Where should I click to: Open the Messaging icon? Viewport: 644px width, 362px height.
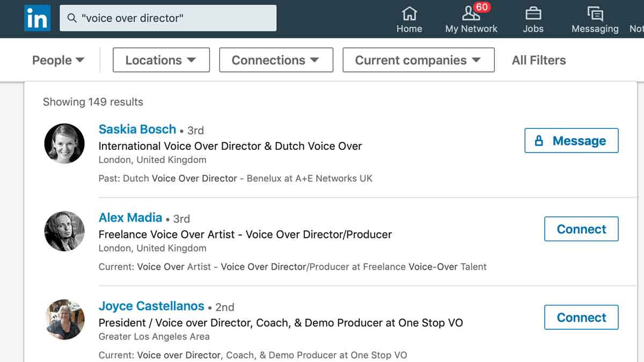(x=595, y=13)
